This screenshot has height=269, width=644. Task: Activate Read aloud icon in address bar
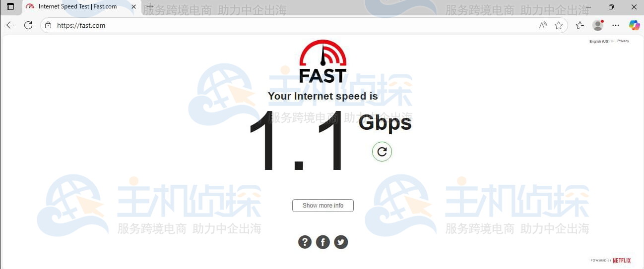(543, 25)
